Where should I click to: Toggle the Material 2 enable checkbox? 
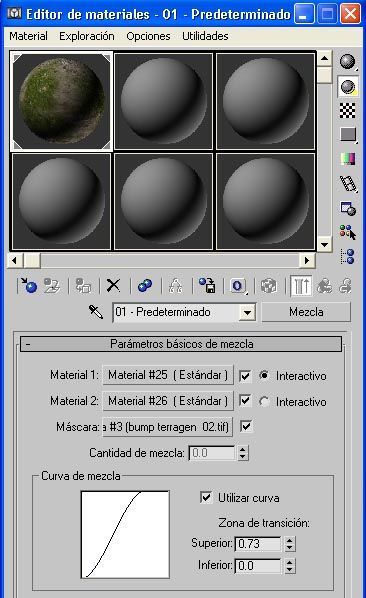point(245,401)
